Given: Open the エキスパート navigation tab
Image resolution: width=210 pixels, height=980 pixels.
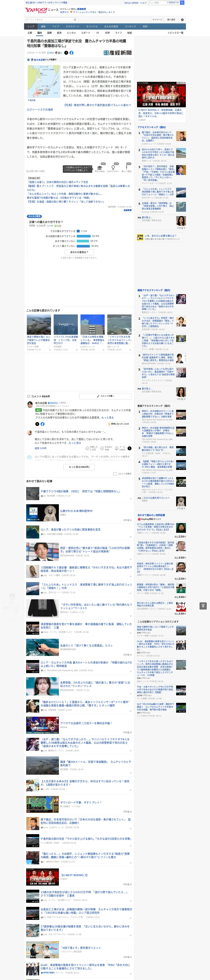Looking at the screenshot, I should click(72, 26).
